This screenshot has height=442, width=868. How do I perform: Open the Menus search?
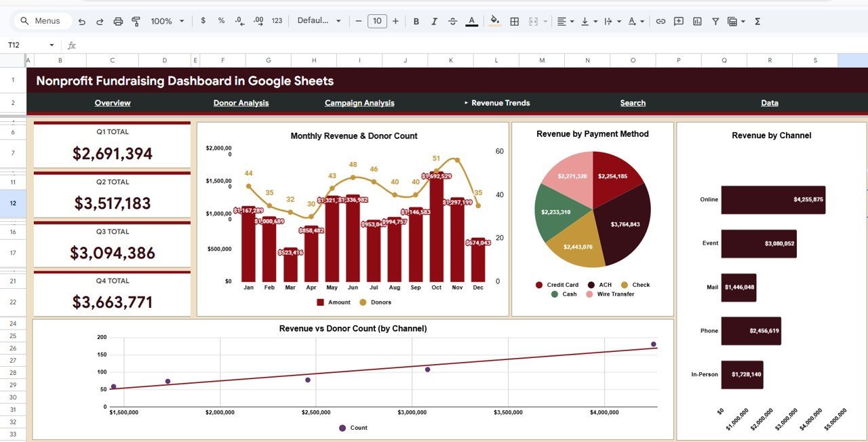[x=42, y=21]
